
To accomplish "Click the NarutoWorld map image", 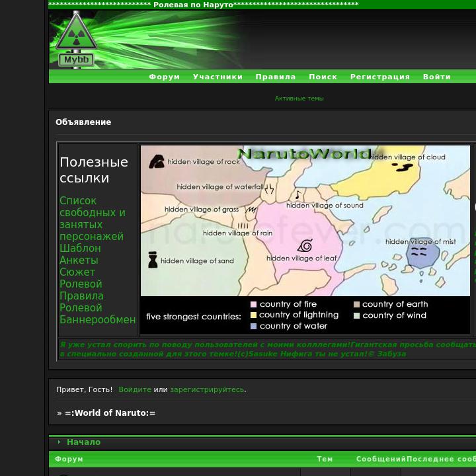I will point(305,240).
